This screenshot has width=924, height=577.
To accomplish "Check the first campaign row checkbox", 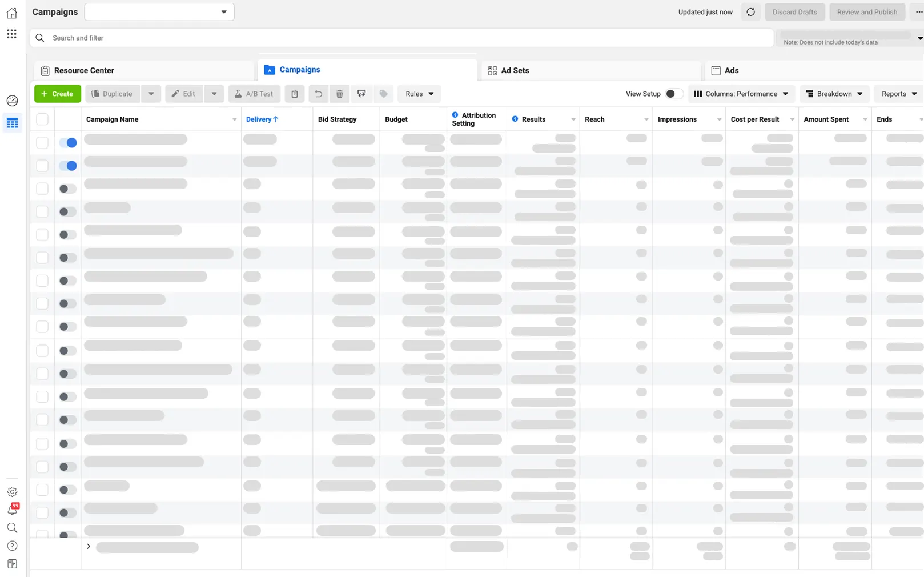I will 42,143.
